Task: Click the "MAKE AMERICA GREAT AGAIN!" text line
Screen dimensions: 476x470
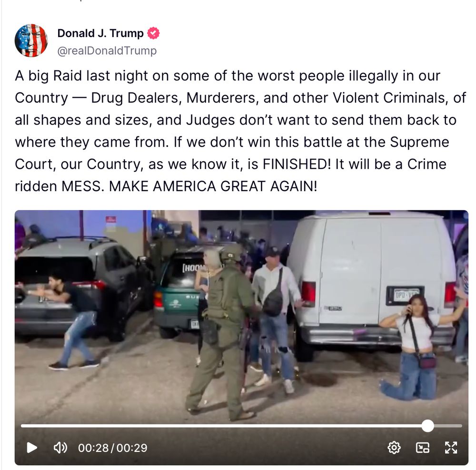Action: 213,186
